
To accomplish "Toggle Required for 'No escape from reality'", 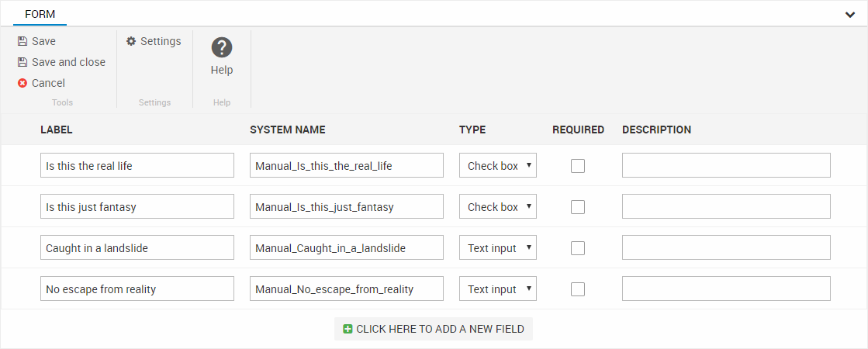I will click(x=578, y=289).
